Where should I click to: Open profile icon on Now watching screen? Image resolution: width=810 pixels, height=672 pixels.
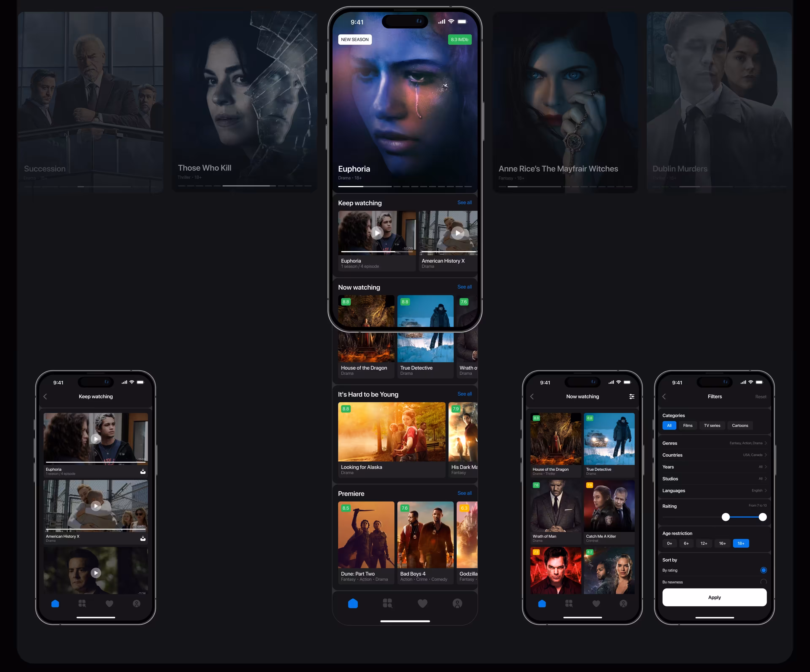[623, 603]
